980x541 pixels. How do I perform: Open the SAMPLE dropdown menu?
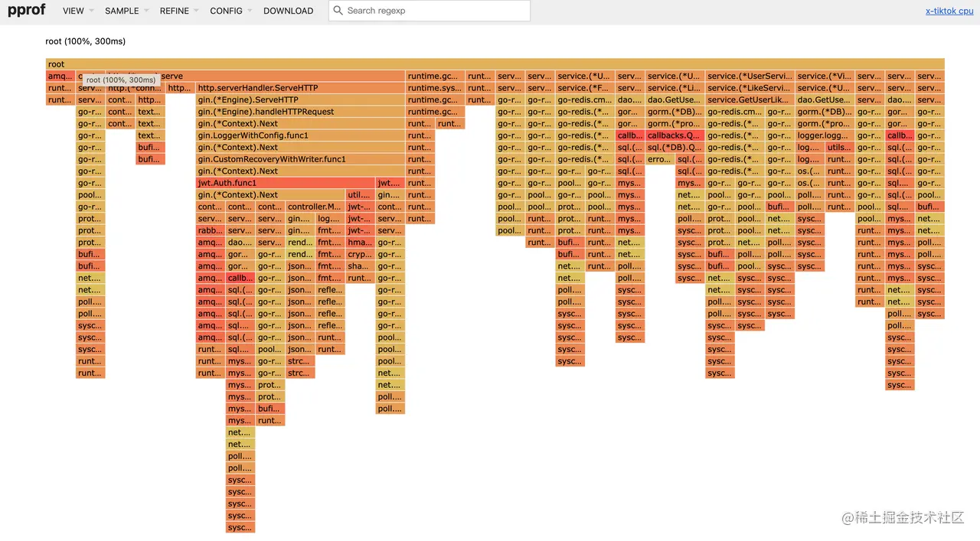pos(126,11)
